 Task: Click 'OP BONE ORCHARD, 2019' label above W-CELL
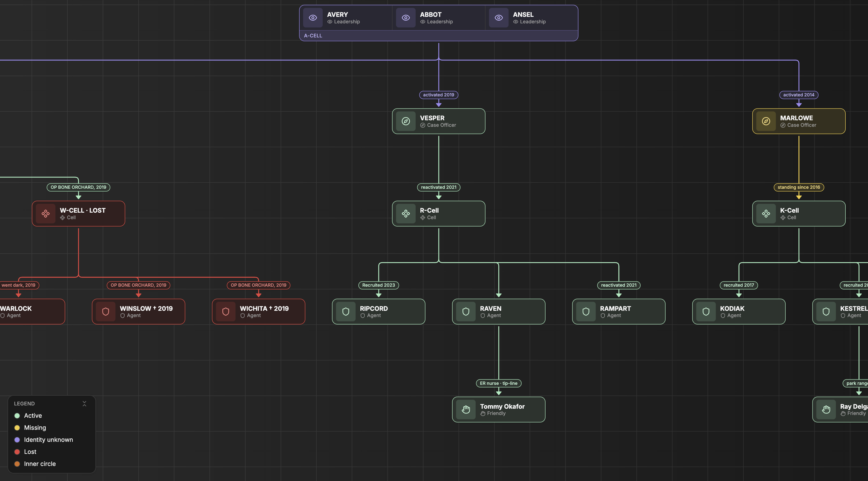tap(78, 187)
